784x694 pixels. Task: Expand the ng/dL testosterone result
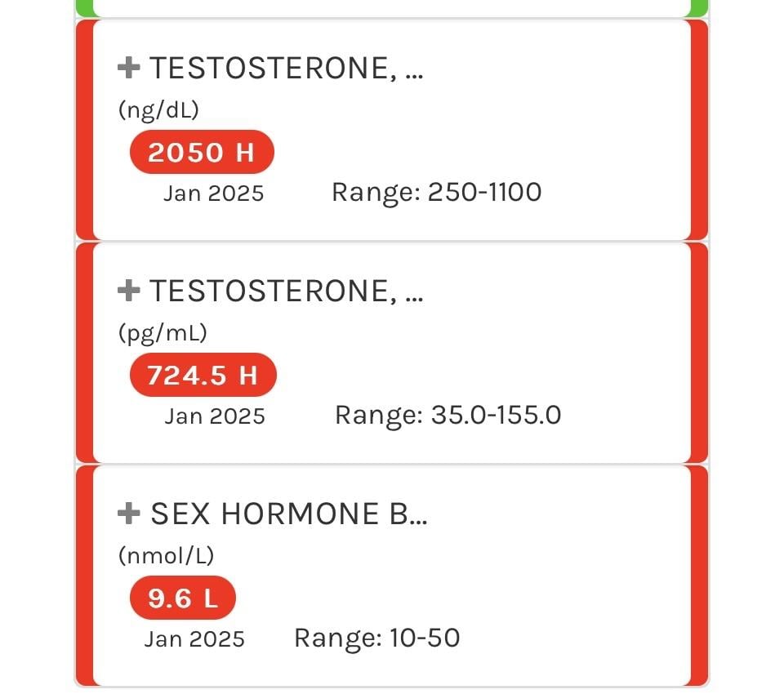tap(129, 69)
